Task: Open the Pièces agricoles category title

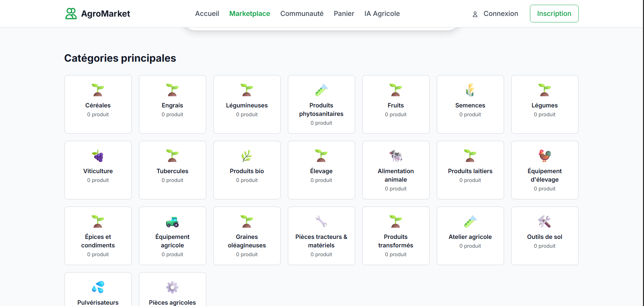Action: pyautogui.click(x=173, y=302)
